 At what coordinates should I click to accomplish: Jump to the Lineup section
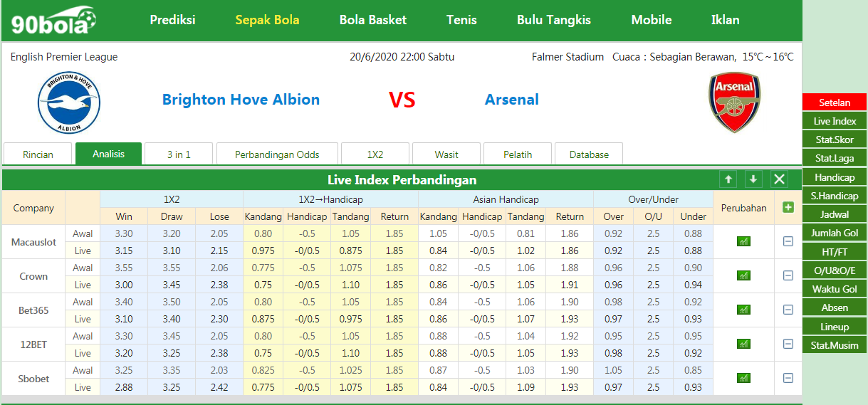tap(835, 327)
